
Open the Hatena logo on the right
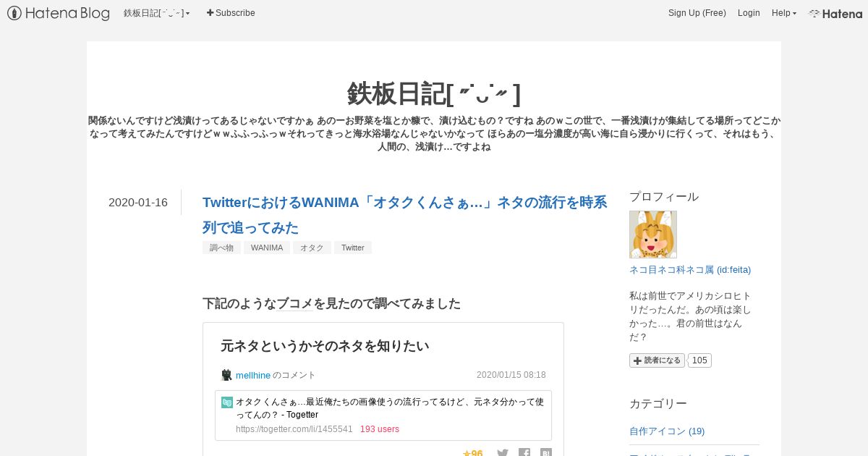tap(835, 13)
